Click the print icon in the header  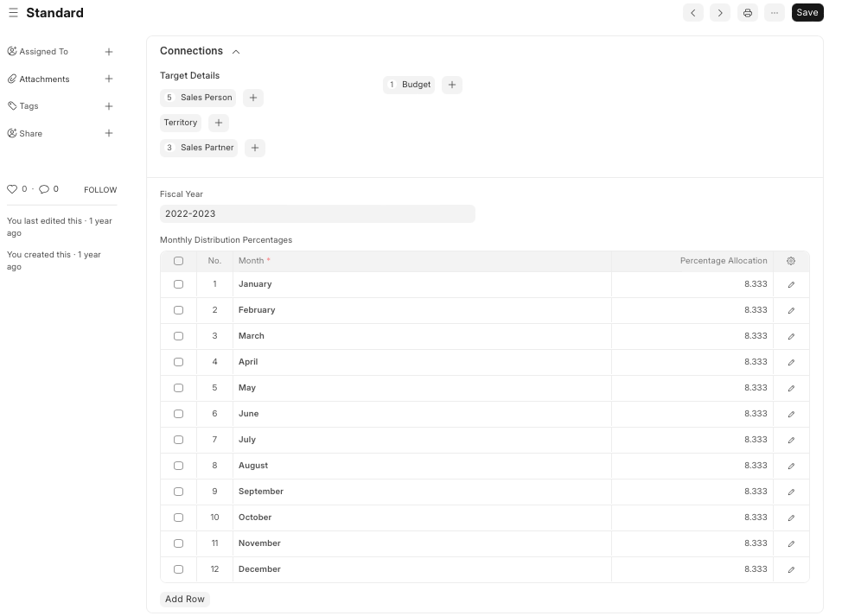tap(748, 13)
